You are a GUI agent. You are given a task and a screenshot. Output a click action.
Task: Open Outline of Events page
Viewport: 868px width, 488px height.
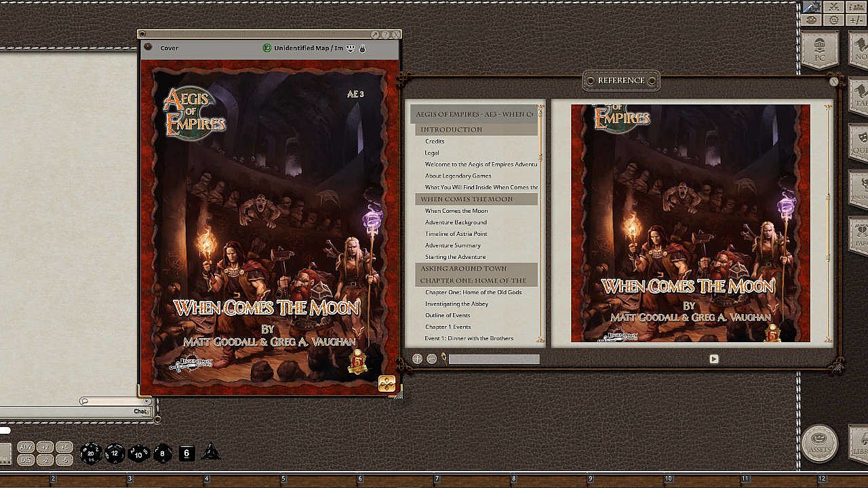448,315
